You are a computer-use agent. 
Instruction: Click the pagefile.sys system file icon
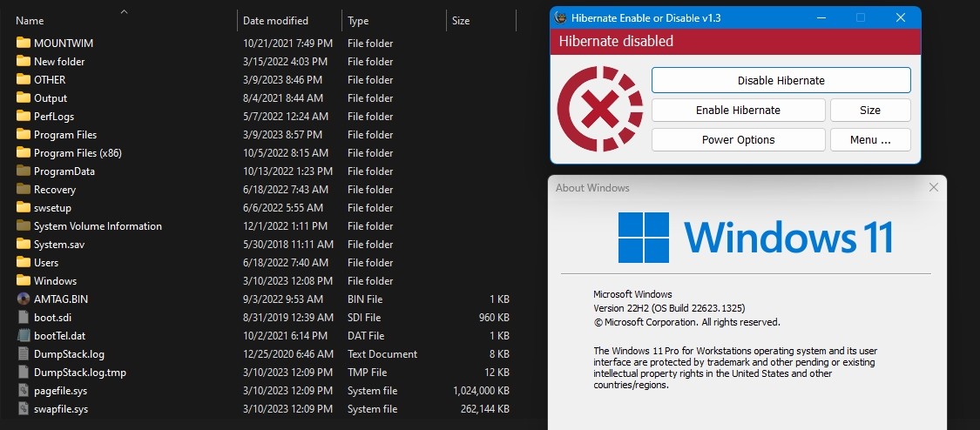coord(24,391)
